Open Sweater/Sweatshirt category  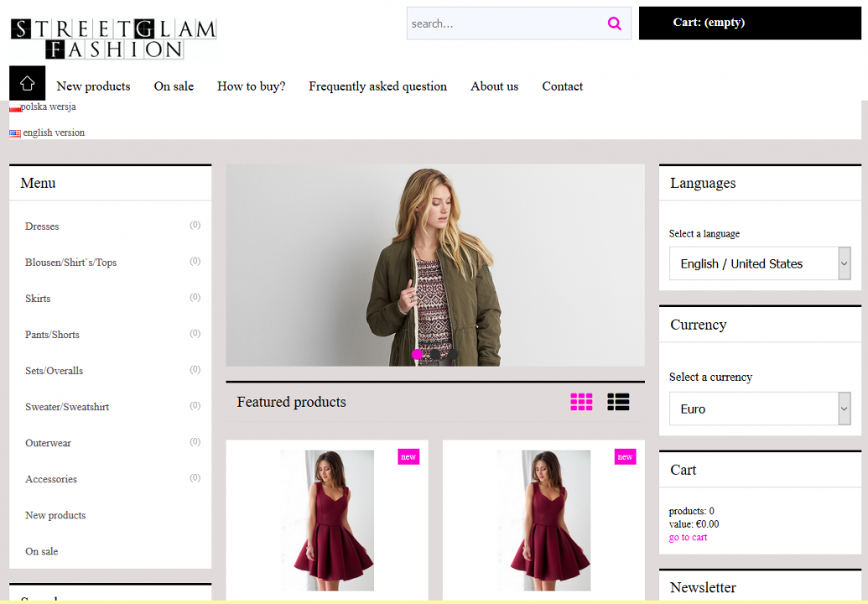[x=67, y=407]
